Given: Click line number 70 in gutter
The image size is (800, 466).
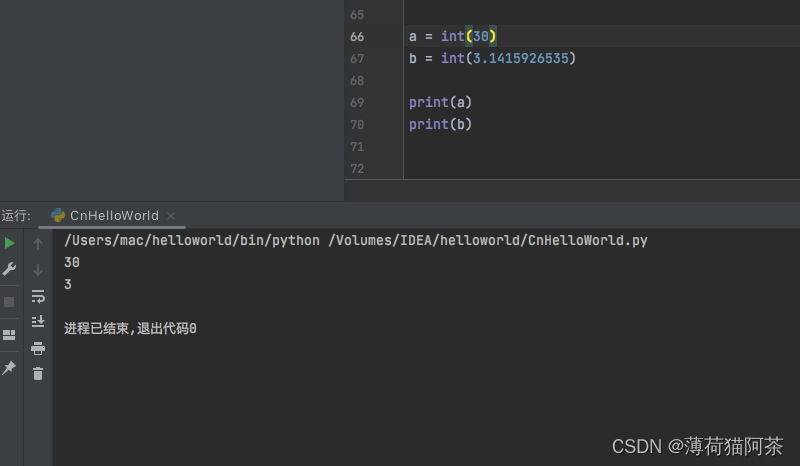Looking at the screenshot, I should 357,125.
